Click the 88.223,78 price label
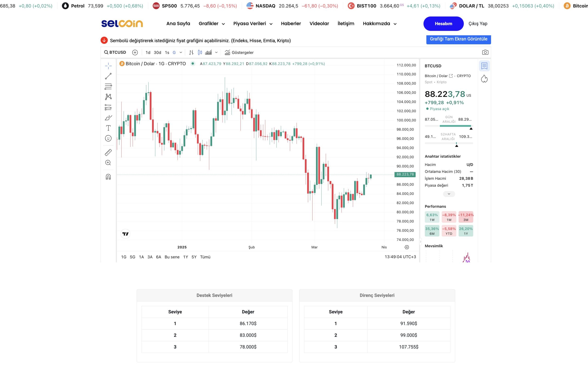The width and height of the screenshot is (588, 365). [405, 174]
